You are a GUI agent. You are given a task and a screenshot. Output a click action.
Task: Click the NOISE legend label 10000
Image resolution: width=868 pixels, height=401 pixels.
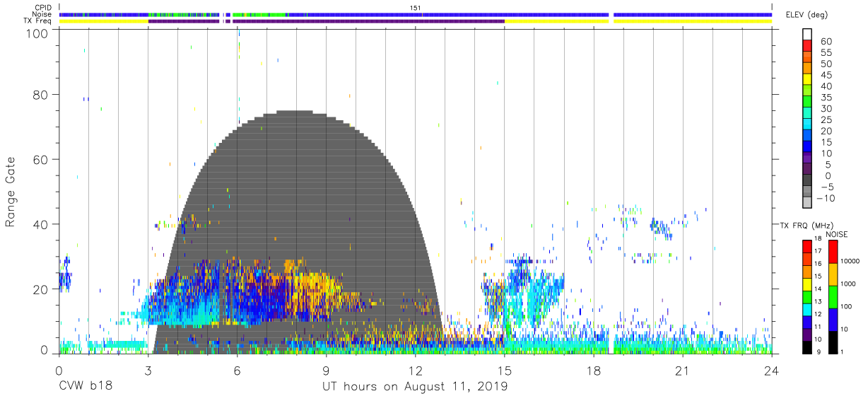point(852,261)
